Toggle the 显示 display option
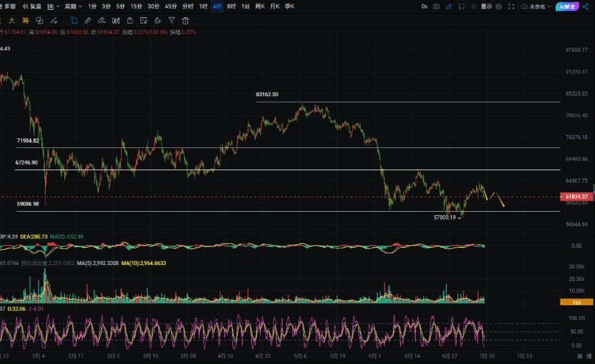Screen dimensions: 595x364 click(486, 6)
